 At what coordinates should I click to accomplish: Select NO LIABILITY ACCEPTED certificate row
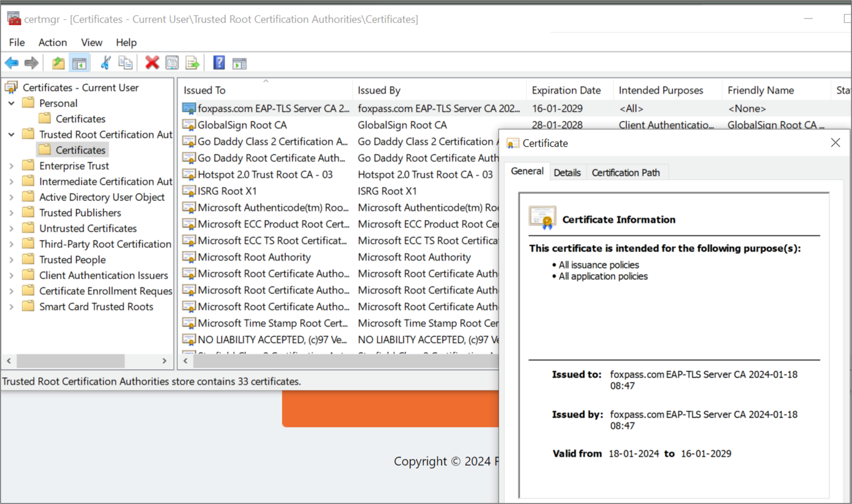(x=340, y=340)
